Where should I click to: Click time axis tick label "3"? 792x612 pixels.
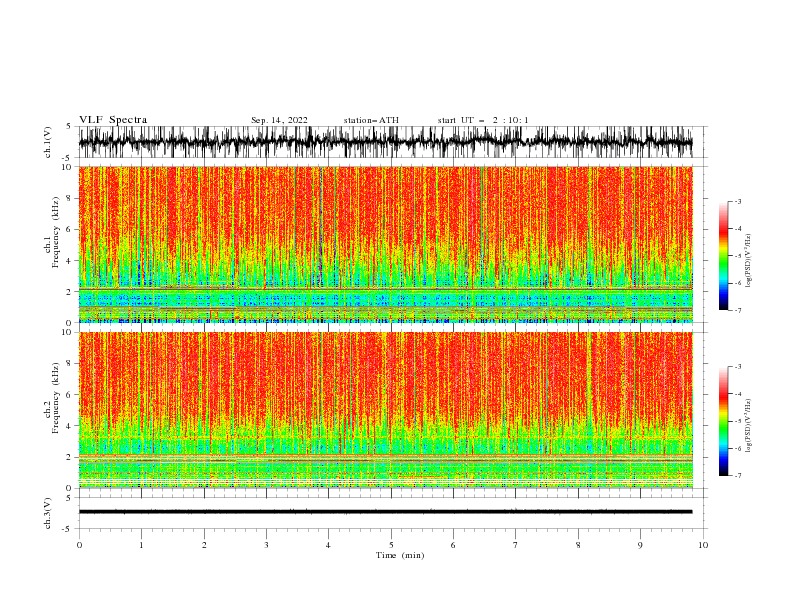(266, 545)
